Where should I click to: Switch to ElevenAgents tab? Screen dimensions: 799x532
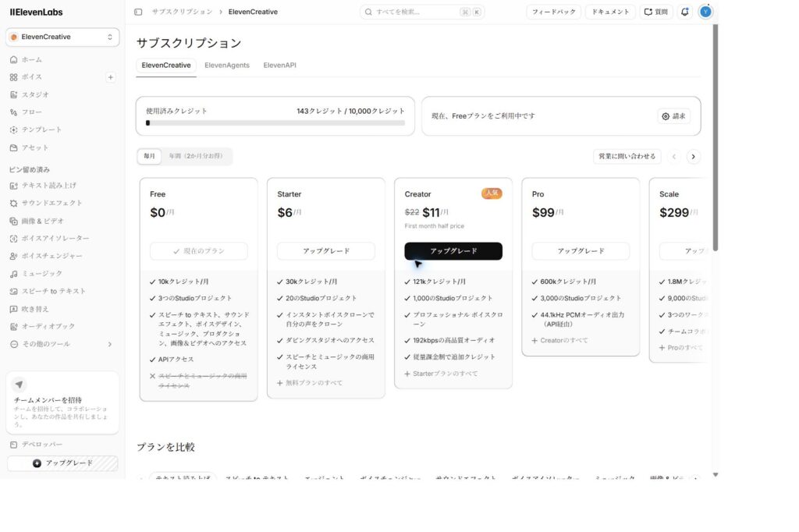(x=227, y=66)
